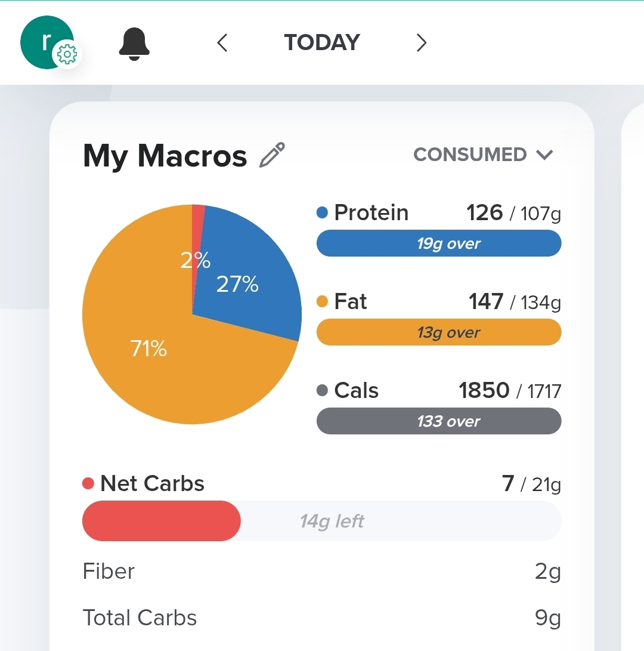644x651 pixels.
Task: Click the My Macros heading
Action: tap(165, 156)
